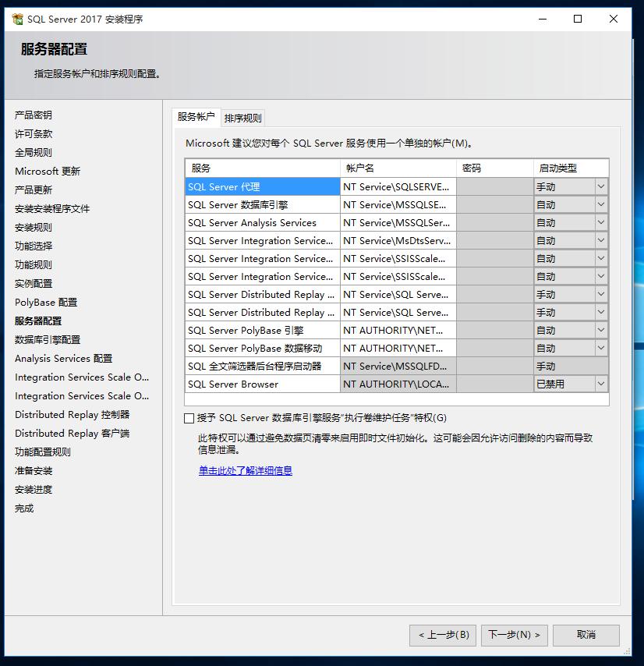The width and height of the screenshot is (644, 666).
Task: Click 安装规则 in the left steps list
Action: click(x=33, y=227)
